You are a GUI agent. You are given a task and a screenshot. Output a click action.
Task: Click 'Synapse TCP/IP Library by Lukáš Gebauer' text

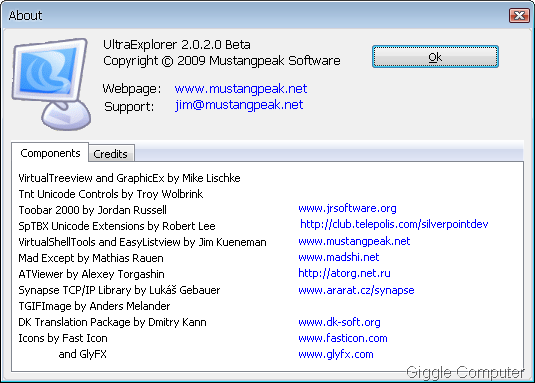pyautogui.click(x=119, y=290)
